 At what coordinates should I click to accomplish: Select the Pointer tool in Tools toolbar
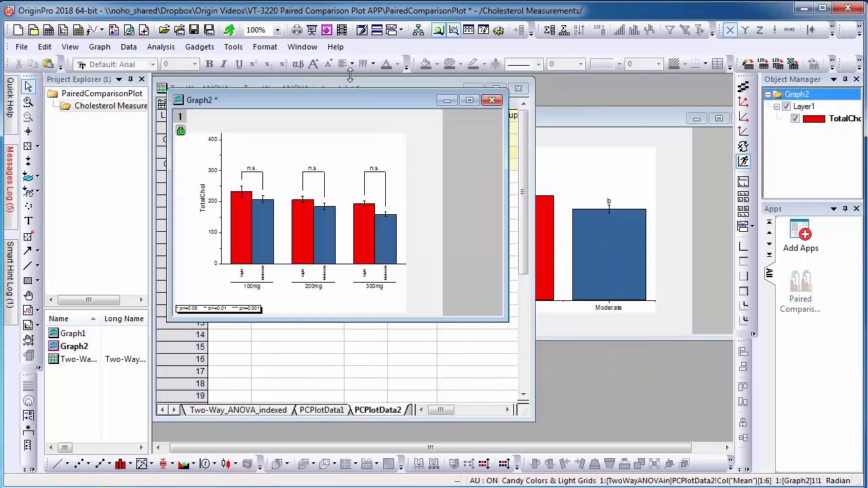point(28,87)
